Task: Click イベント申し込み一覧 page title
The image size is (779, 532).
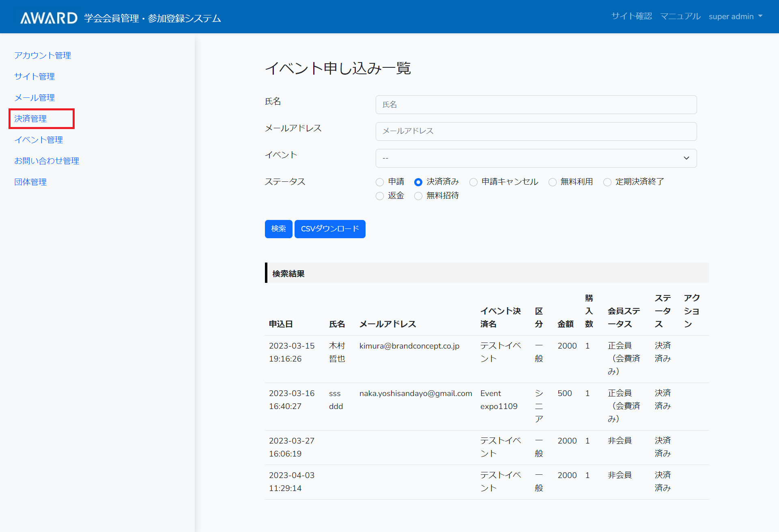Action: pos(338,68)
